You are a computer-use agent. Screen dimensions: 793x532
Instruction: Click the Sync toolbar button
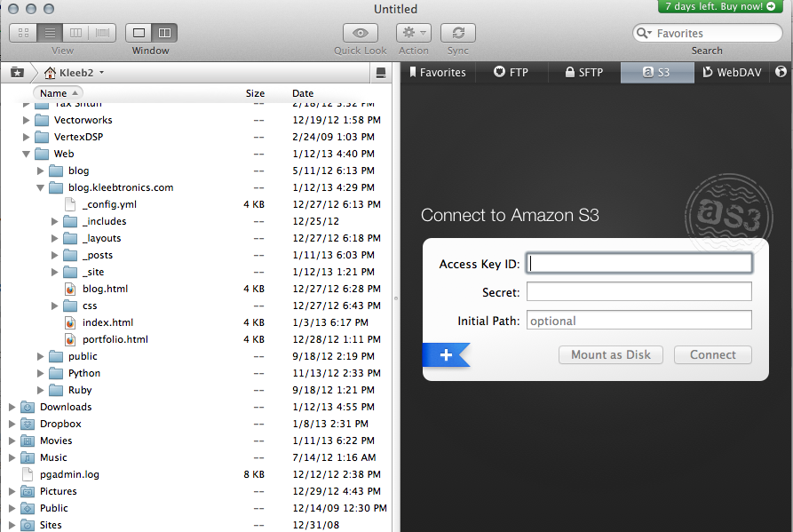[458, 33]
